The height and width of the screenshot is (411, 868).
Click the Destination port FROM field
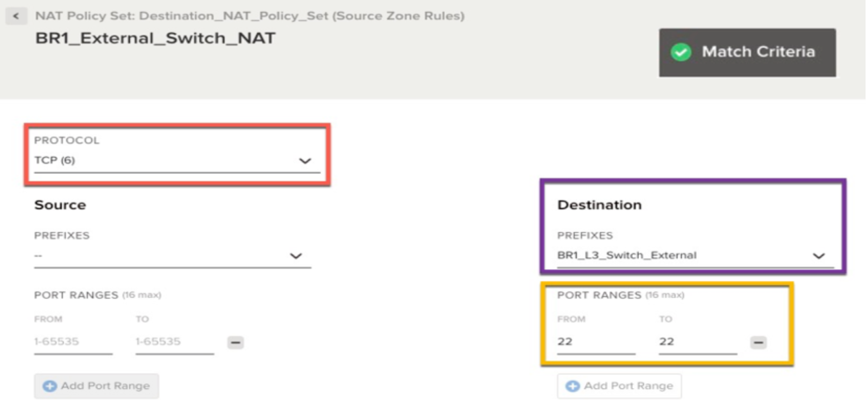pos(596,342)
